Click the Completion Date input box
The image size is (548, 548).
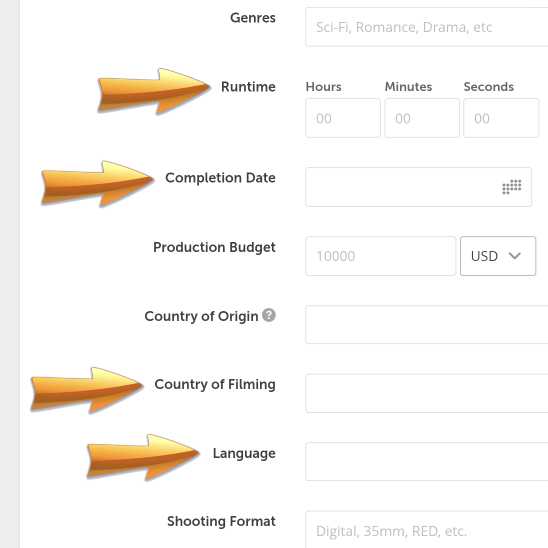[x=419, y=187]
